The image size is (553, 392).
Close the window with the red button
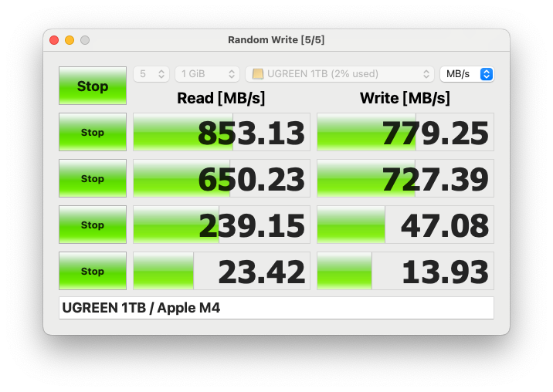(x=54, y=40)
